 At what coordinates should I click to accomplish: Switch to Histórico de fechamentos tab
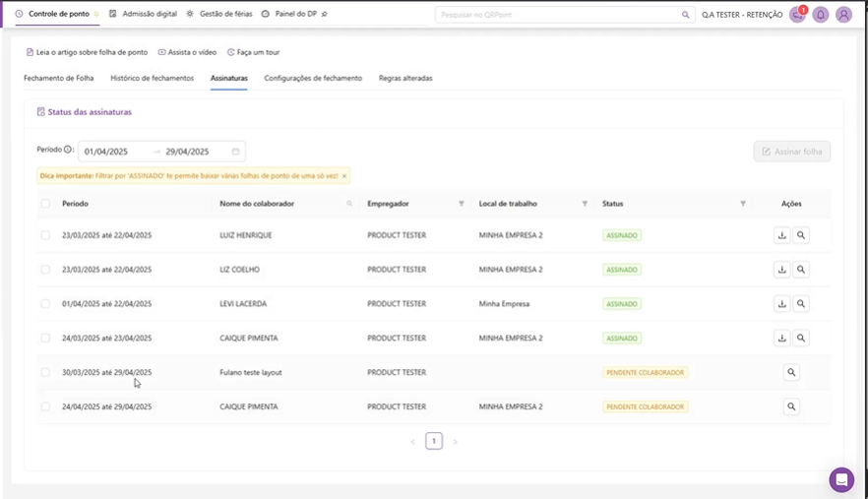(x=152, y=78)
